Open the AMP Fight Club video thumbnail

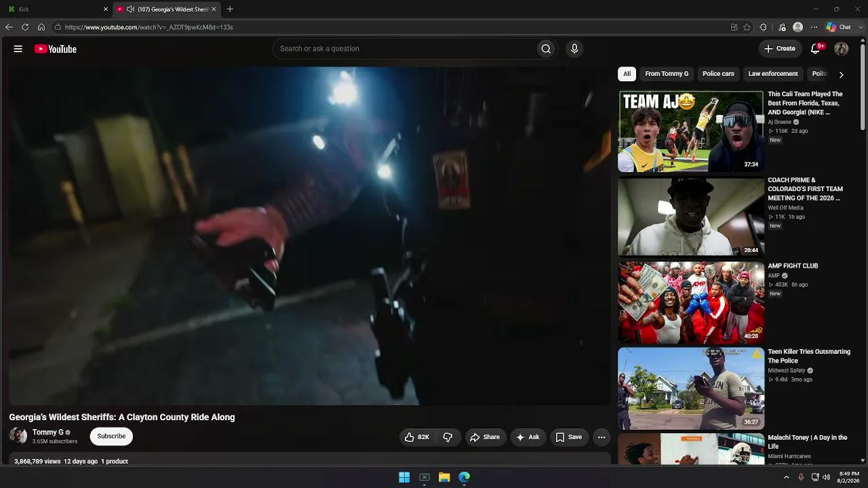pos(691,303)
